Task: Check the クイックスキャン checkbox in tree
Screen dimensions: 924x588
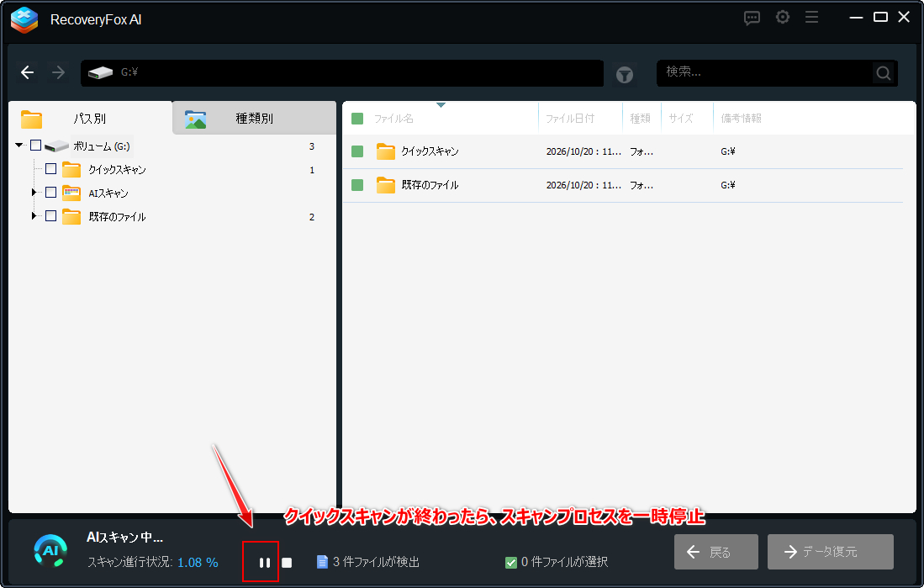Action: (50, 169)
